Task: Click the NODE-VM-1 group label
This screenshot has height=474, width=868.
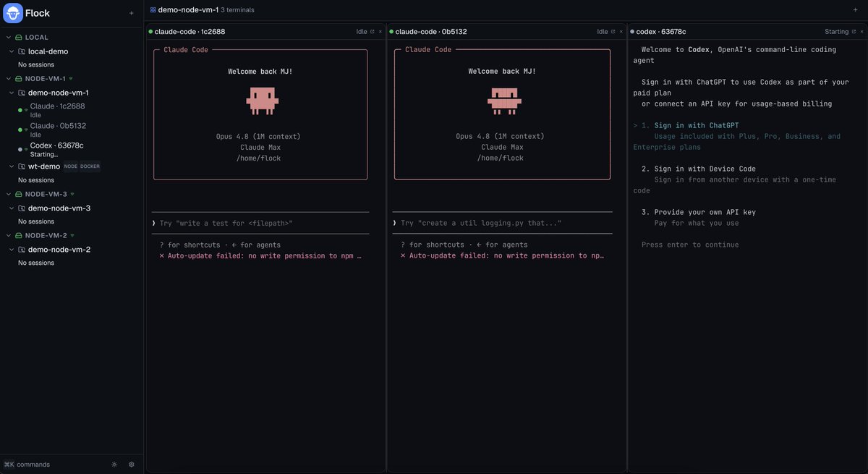Action: coord(46,78)
